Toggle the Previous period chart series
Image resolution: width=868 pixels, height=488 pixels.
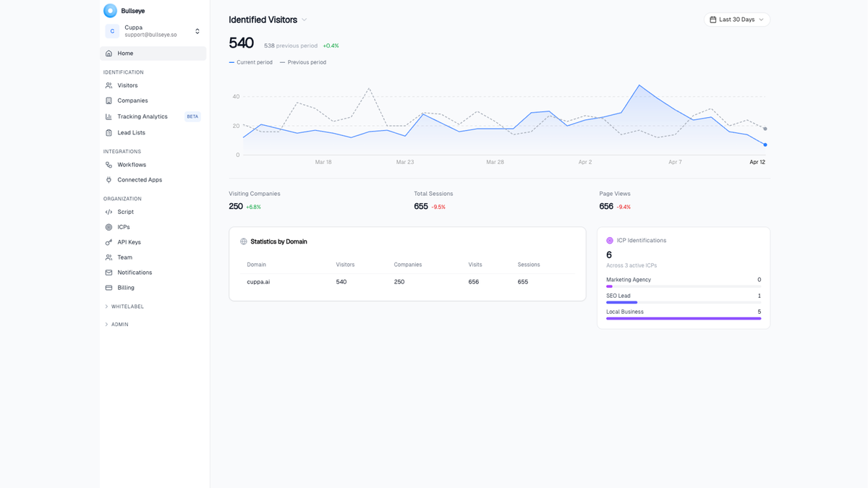tap(303, 62)
